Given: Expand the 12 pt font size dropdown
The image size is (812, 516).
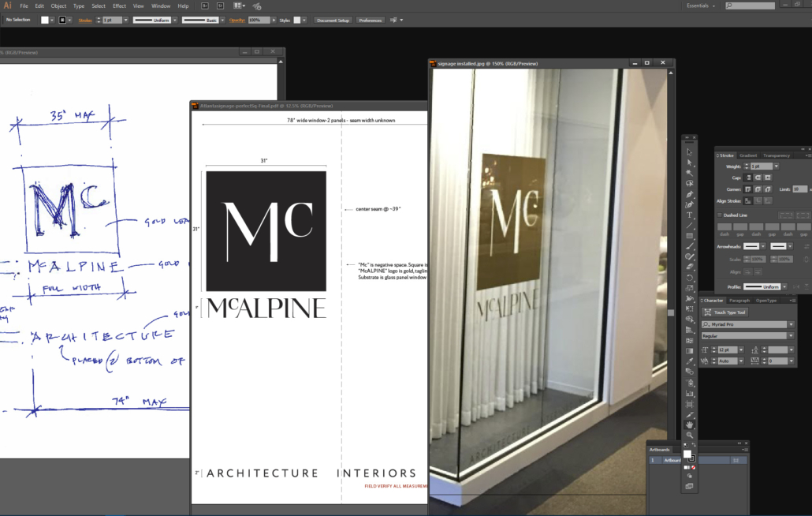Looking at the screenshot, I should [x=741, y=350].
